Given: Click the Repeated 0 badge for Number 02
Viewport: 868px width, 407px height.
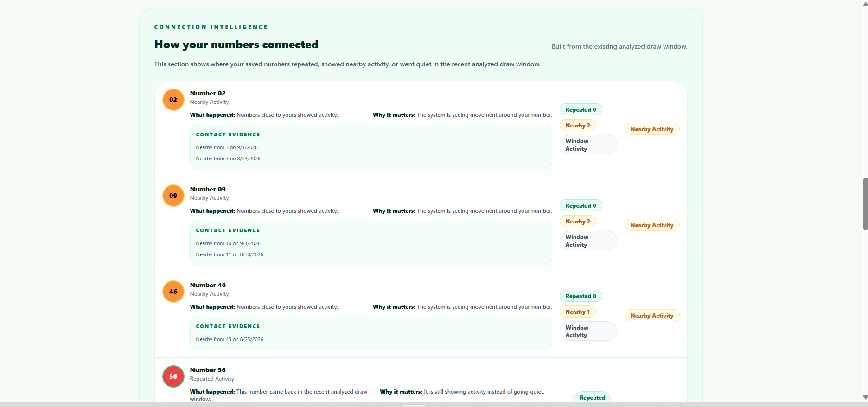Looking at the screenshot, I should click(581, 110).
